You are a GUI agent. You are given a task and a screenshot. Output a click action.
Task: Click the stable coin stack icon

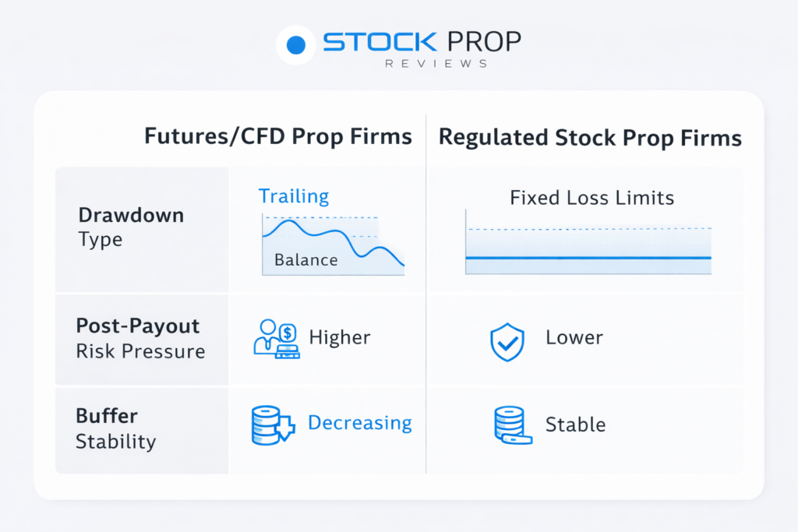click(512, 426)
